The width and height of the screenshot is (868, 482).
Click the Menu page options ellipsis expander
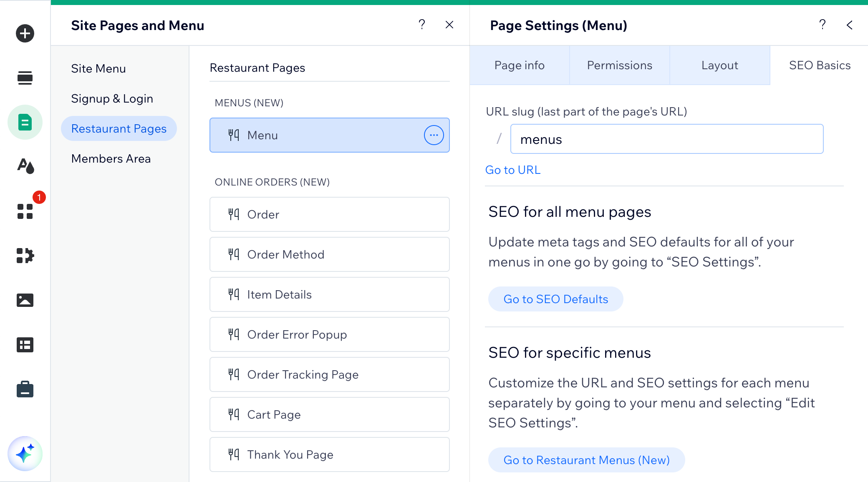point(433,135)
